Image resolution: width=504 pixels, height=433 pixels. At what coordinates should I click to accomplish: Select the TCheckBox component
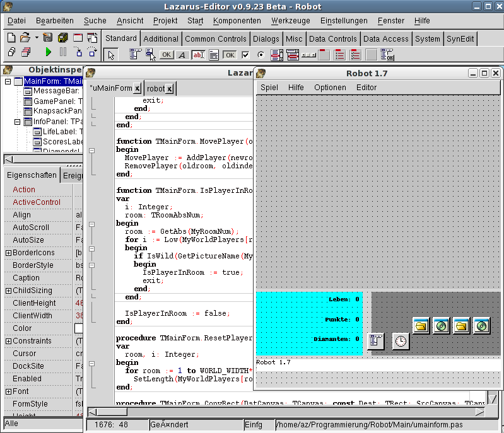(x=245, y=55)
